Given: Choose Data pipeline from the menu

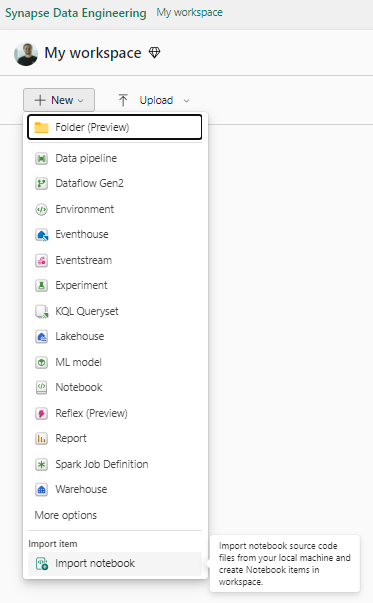Looking at the screenshot, I should pos(115,158).
